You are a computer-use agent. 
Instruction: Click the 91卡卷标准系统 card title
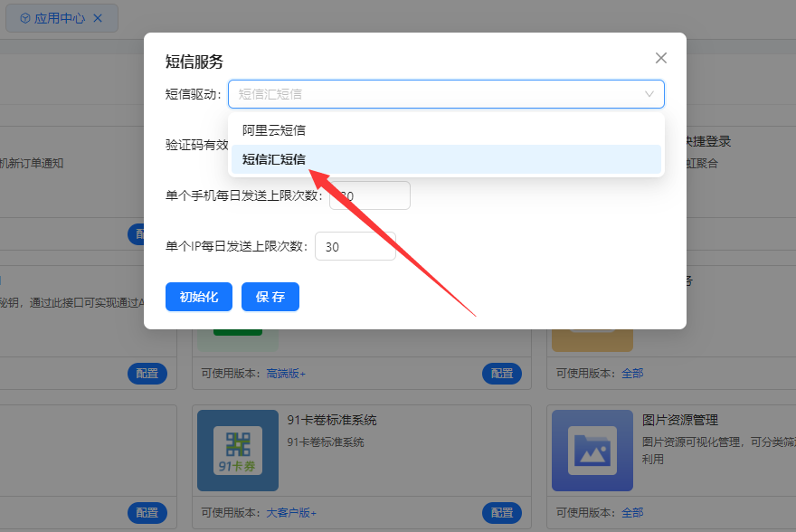click(x=331, y=420)
